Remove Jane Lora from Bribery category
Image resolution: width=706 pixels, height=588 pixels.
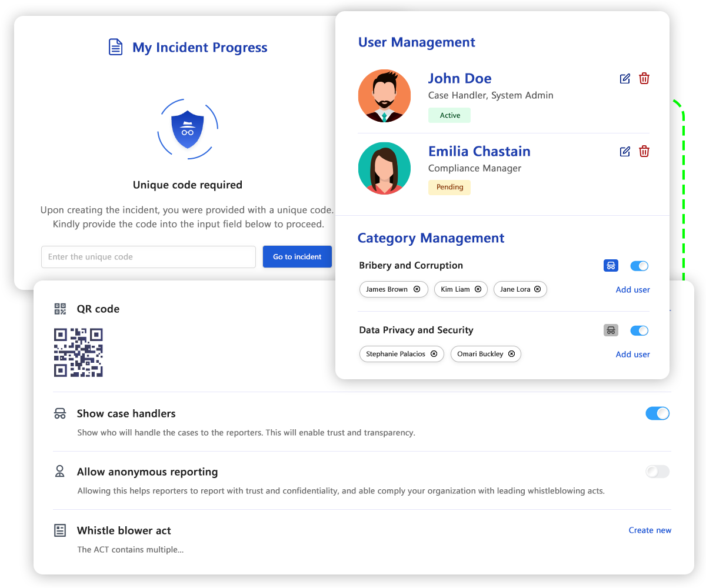pos(538,289)
